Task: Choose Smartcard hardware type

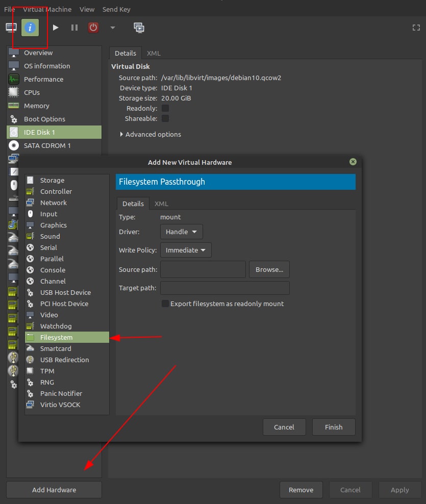Action: pos(67,348)
